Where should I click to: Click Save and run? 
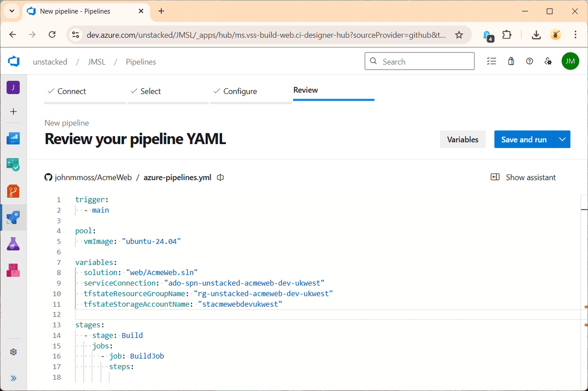click(524, 140)
